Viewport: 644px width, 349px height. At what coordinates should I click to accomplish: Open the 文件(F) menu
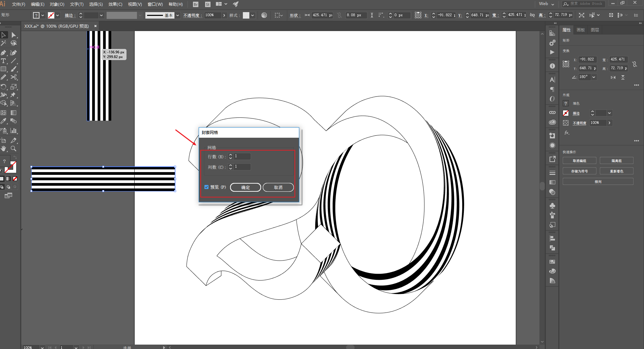19,4
